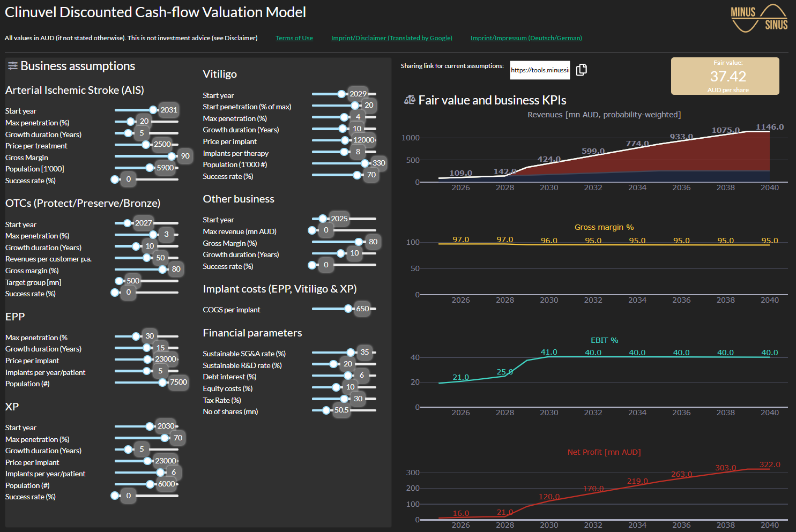
Task: Click the AIS Start year slider handle
Action: (153, 110)
